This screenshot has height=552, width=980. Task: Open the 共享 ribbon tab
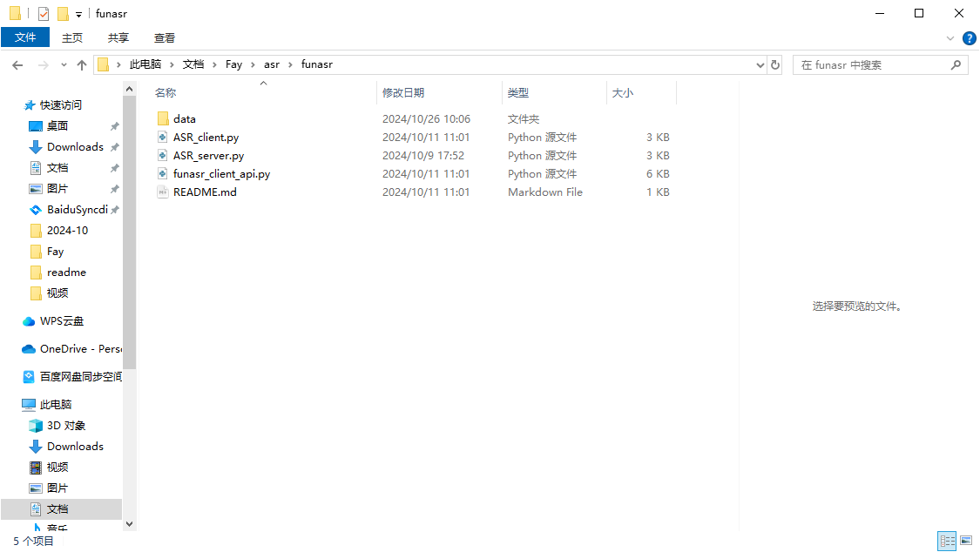[118, 38]
